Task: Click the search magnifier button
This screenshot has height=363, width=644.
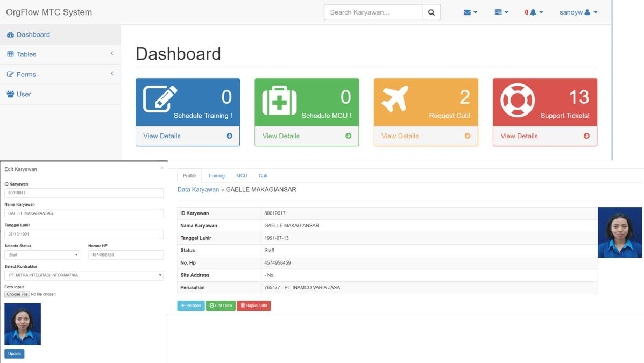Action: [x=431, y=12]
